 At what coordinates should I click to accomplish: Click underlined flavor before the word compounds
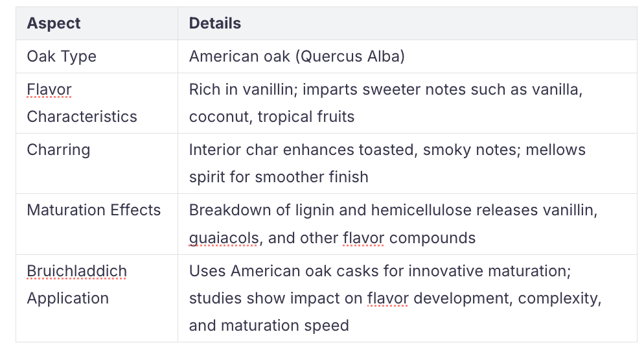tap(363, 237)
